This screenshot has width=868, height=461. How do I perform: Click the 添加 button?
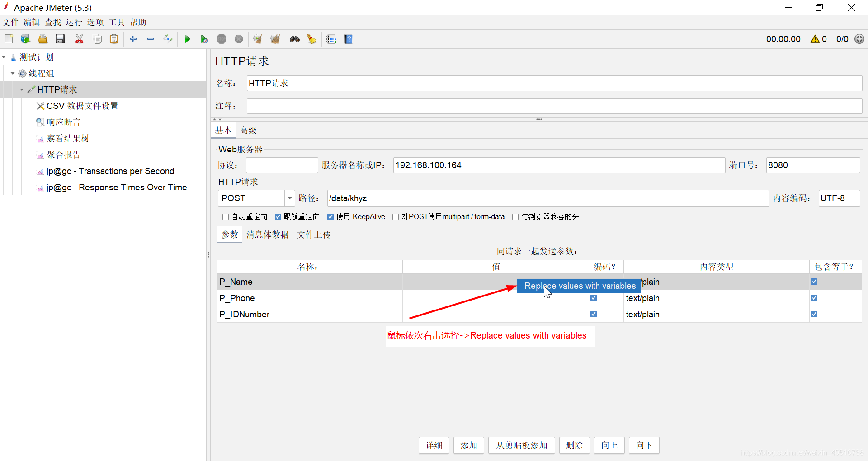coord(469,445)
